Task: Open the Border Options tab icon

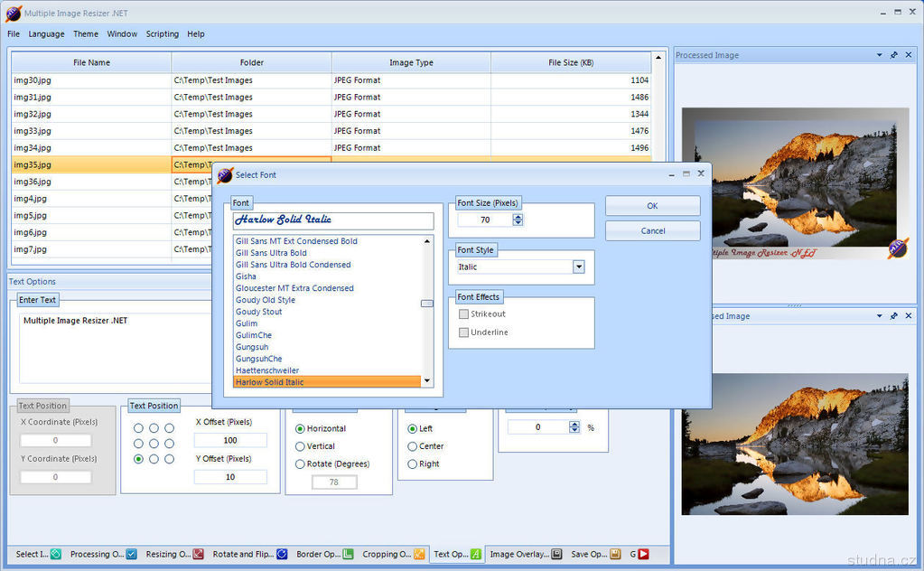Action: pyautogui.click(x=348, y=554)
